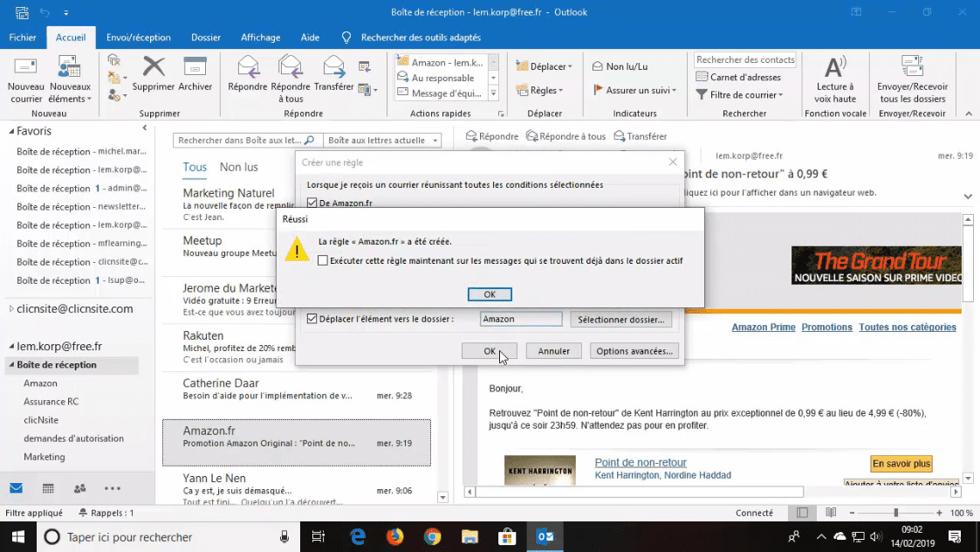Image resolution: width=980 pixels, height=552 pixels.
Task: Archive the message with the Archiver icon
Action: [x=195, y=74]
